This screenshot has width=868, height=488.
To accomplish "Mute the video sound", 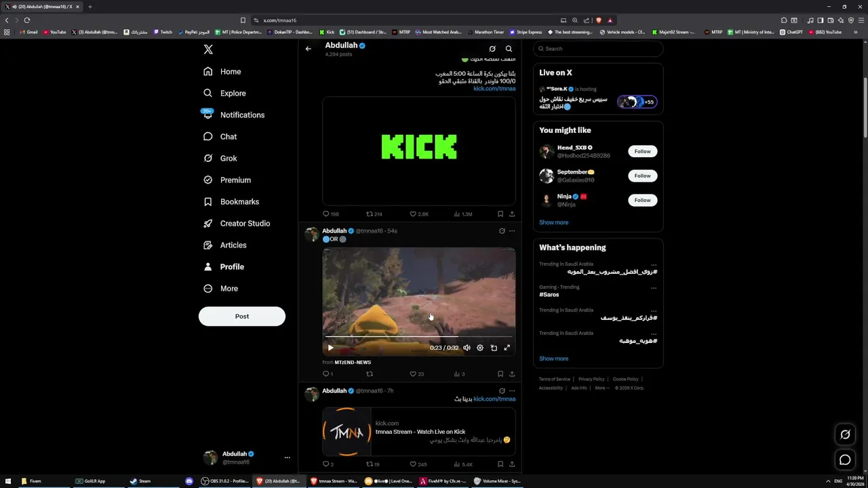I will click(x=467, y=348).
